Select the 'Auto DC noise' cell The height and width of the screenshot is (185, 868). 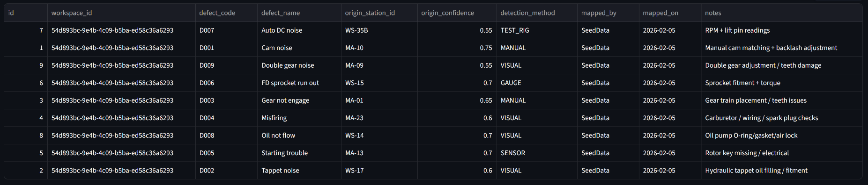click(299, 30)
